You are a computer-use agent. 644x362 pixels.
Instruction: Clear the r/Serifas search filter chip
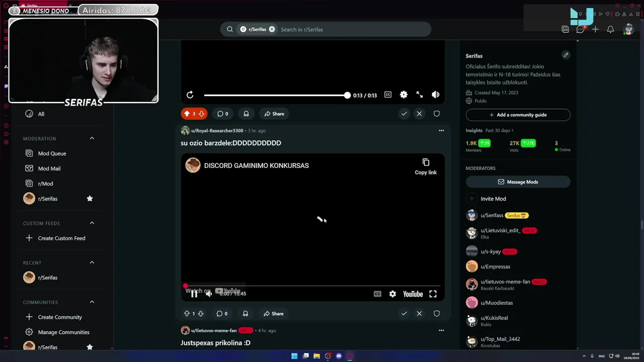tap(272, 29)
